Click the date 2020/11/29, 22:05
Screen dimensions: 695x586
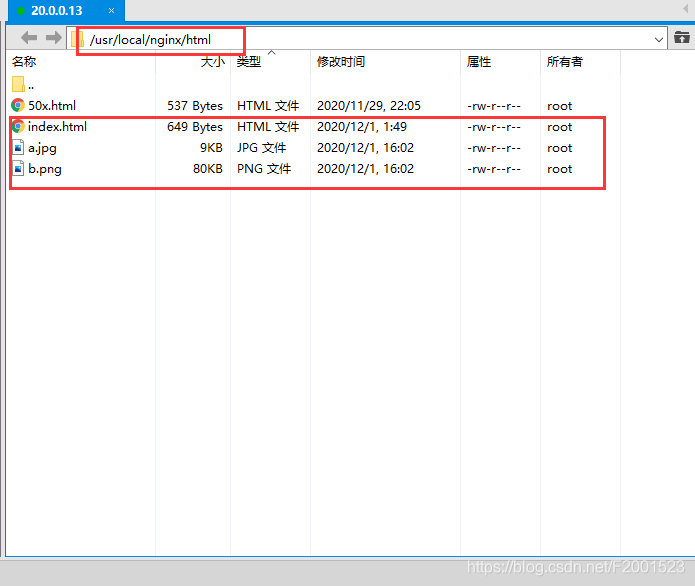(369, 106)
